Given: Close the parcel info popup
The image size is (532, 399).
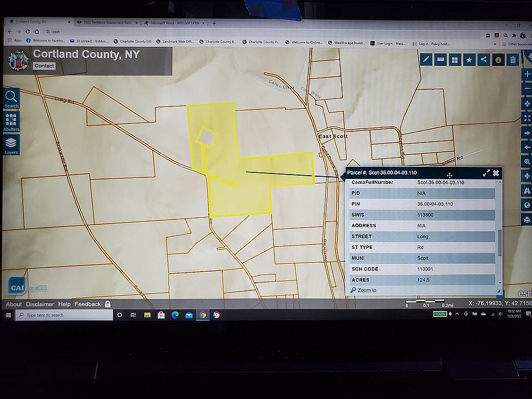Looking at the screenshot, I should click(495, 173).
